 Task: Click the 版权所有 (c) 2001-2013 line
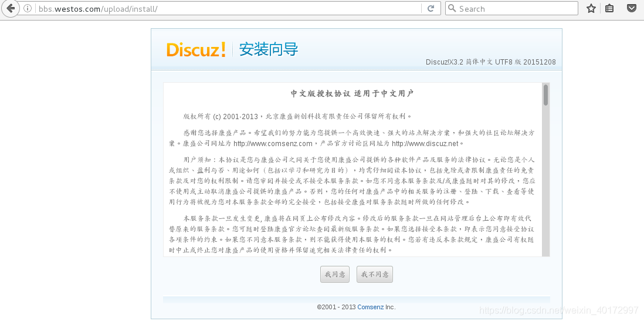point(297,116)
